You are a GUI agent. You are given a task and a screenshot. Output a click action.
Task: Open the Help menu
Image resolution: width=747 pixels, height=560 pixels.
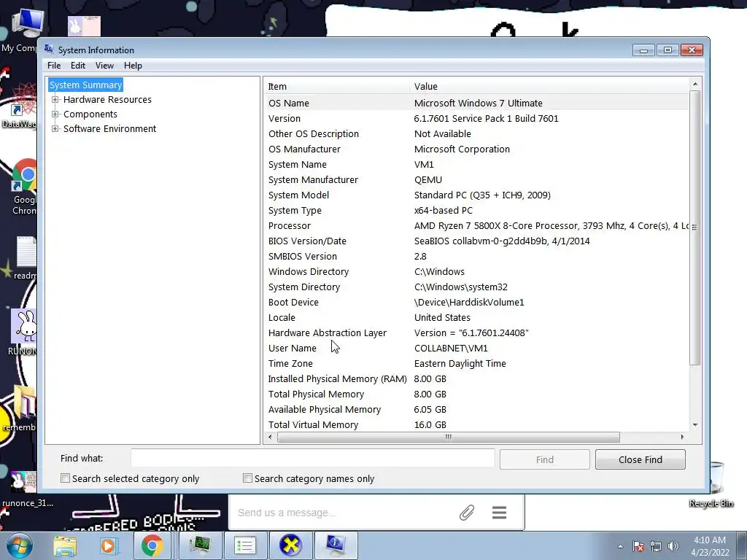[133, 66]
